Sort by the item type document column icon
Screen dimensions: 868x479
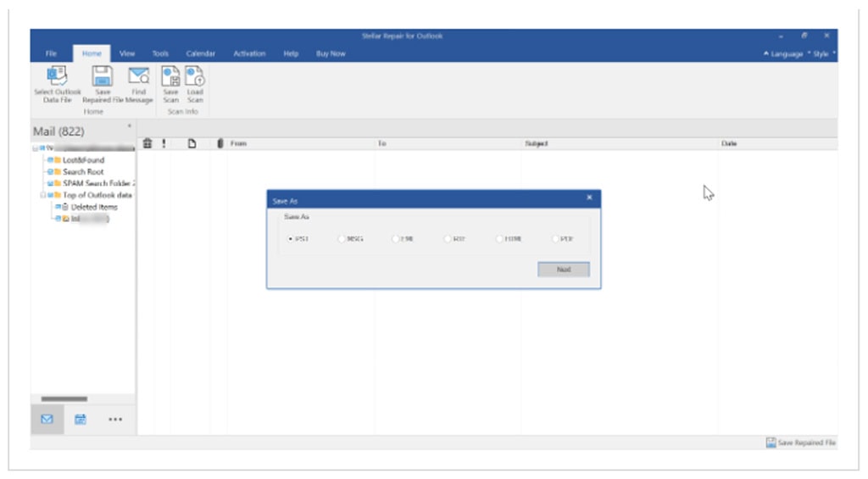click(192, 143)
